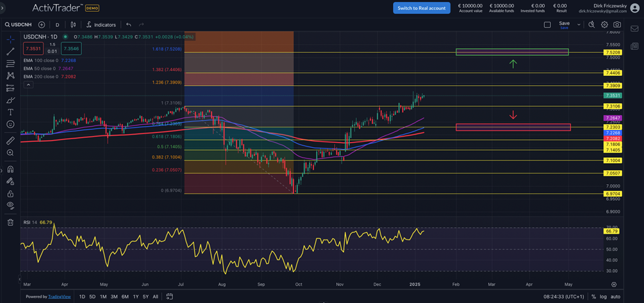Toggle Magnet mode for drawings
Viewport: 644px width, 303px height.
[11, 169]
